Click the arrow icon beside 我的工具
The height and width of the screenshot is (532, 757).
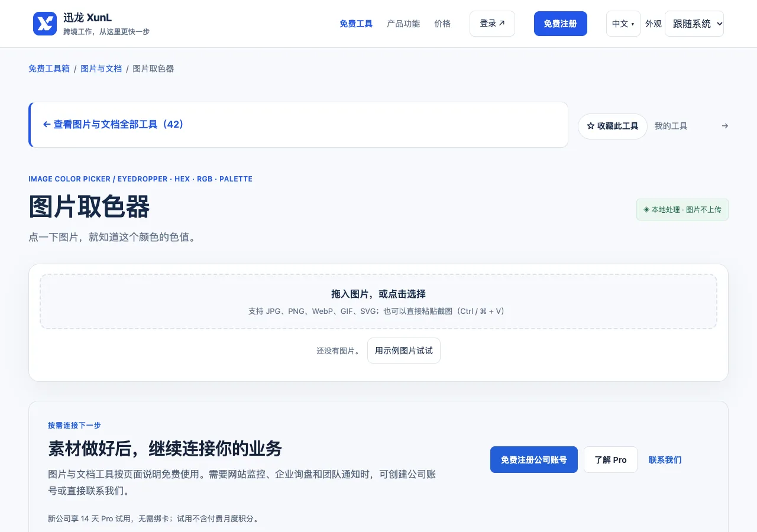(x=725, y=126)
